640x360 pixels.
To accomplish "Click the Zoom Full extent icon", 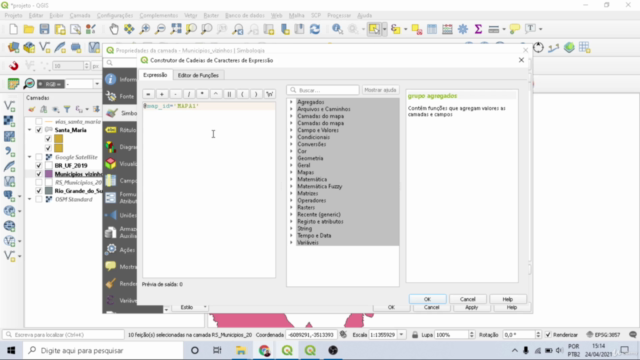I will [x=176, y=29].
